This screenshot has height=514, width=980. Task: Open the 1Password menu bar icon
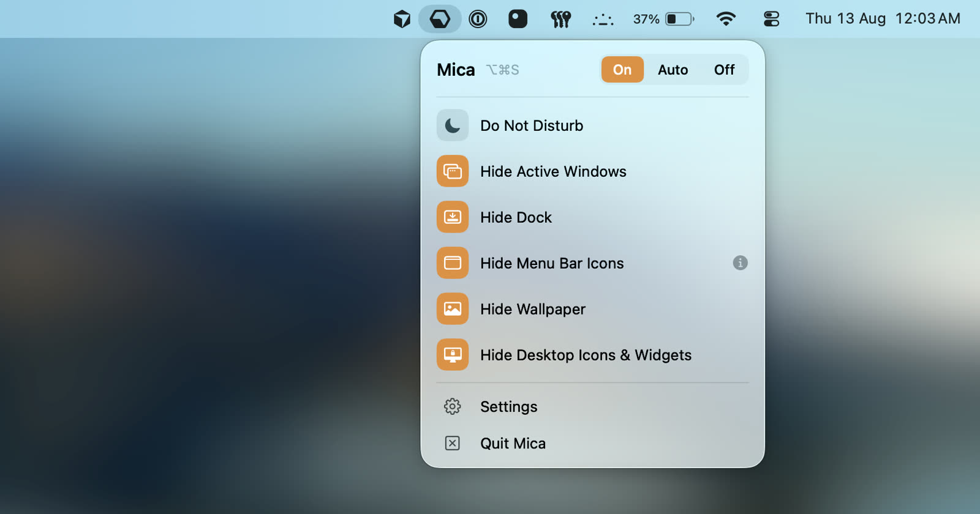click(x=478, y=19)
